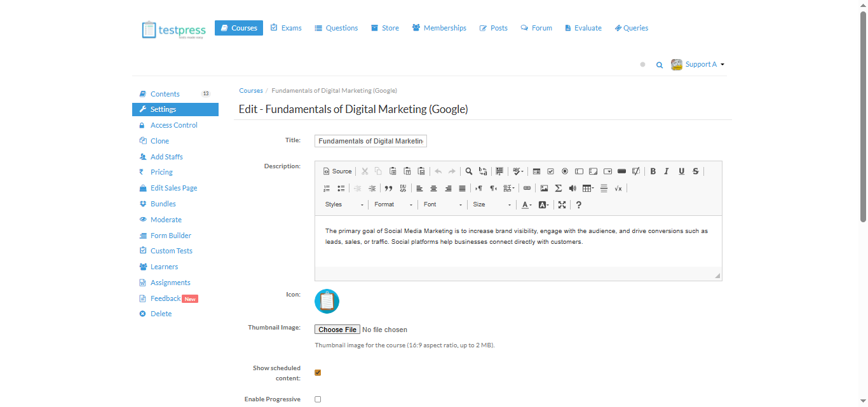868x407 pixels.
Task: Click the Title input field
Action: (370, 141)
